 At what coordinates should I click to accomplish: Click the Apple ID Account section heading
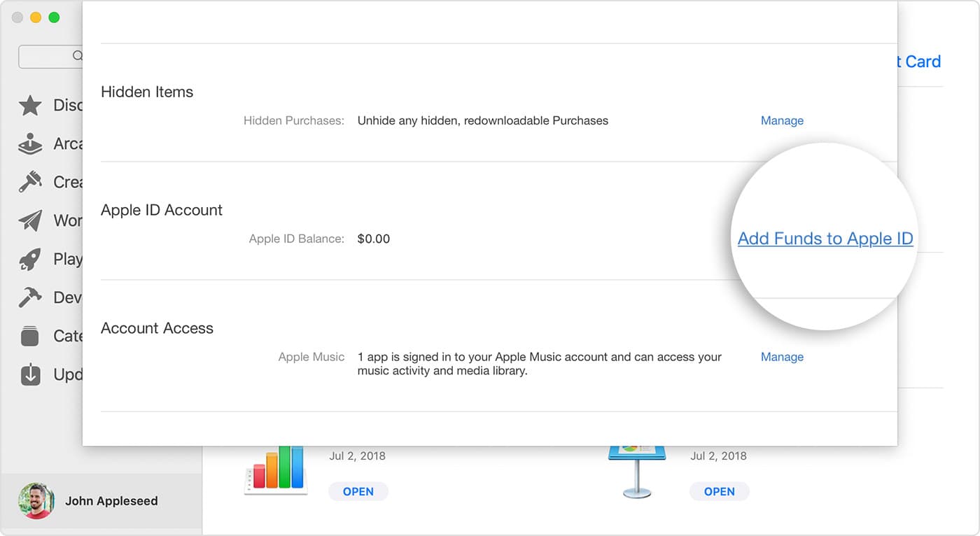tap(162, 210)
